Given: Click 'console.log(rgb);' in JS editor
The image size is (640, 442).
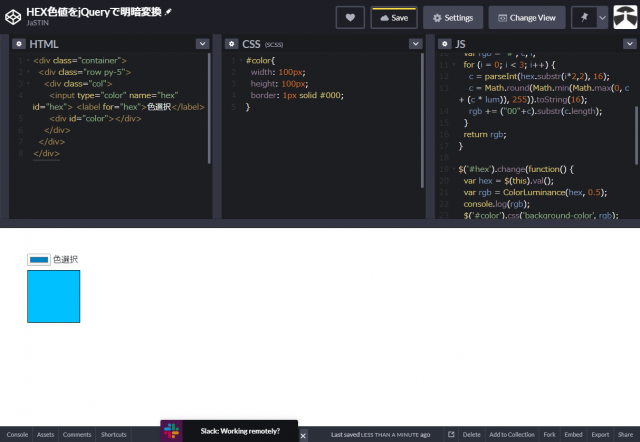Looking at the screenshot, I should click(x=496, y=204).
